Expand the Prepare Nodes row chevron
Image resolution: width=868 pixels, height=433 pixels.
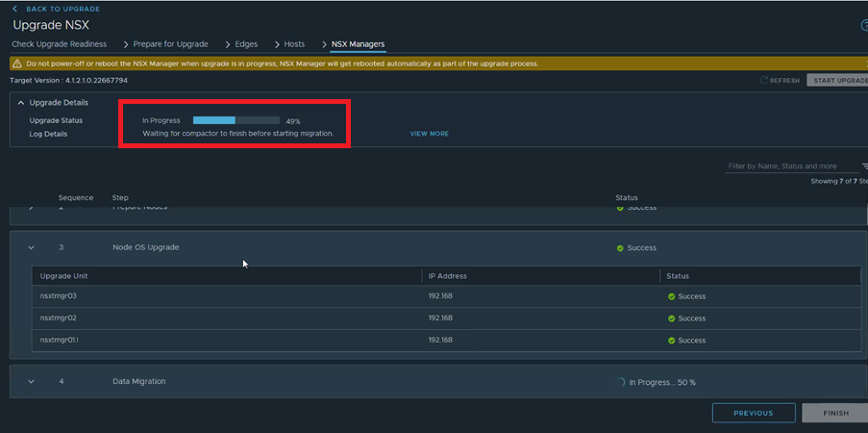[x=31, y=207]
